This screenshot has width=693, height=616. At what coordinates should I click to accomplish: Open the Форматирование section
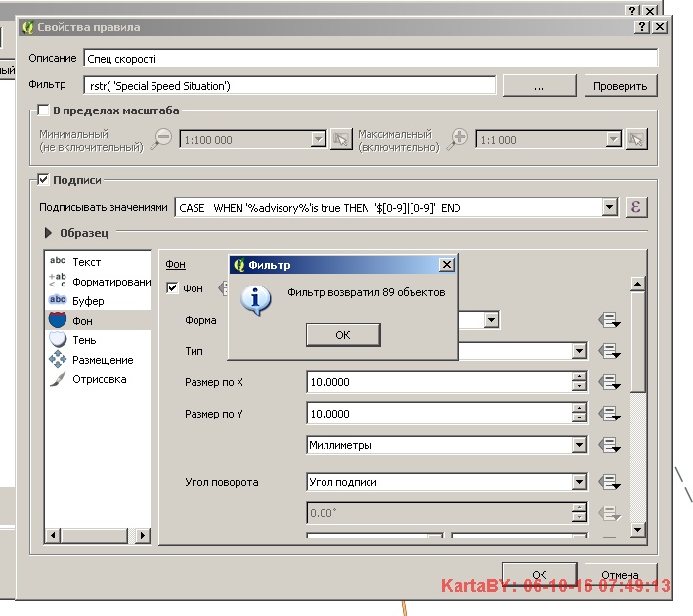point(98,282)
